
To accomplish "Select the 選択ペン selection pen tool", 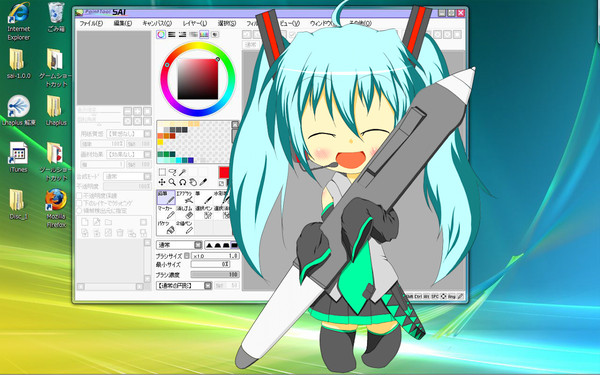I will click(204, 212).
